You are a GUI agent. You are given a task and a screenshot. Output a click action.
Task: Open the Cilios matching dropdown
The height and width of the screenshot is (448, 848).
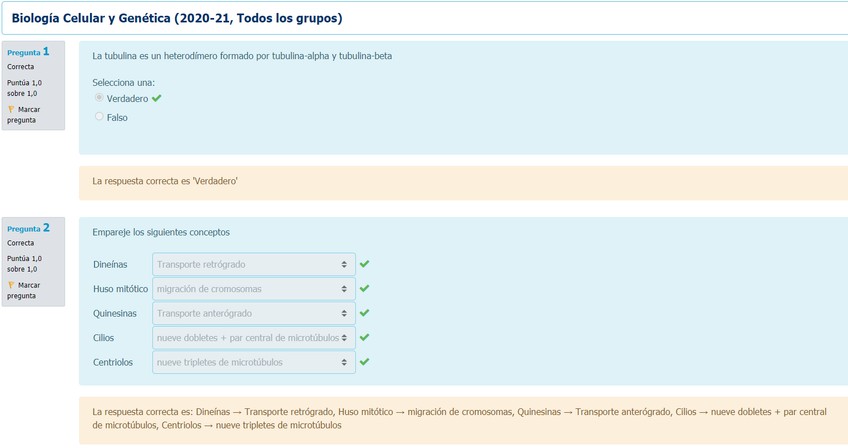pos(254,338)
